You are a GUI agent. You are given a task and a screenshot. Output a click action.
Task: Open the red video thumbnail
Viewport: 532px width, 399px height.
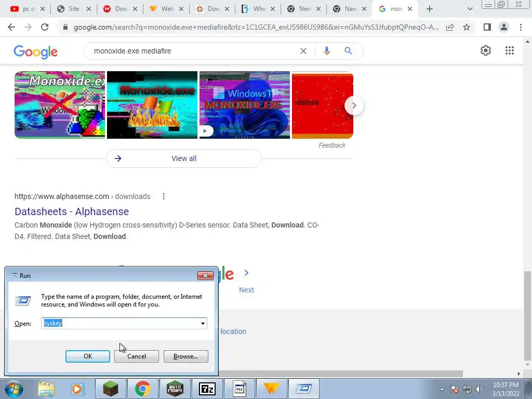323,105
